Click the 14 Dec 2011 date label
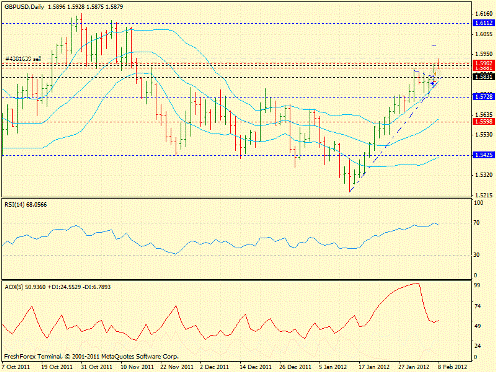This screenshot has height=372, width=496. pyautogui.click(x=256, y=367)
